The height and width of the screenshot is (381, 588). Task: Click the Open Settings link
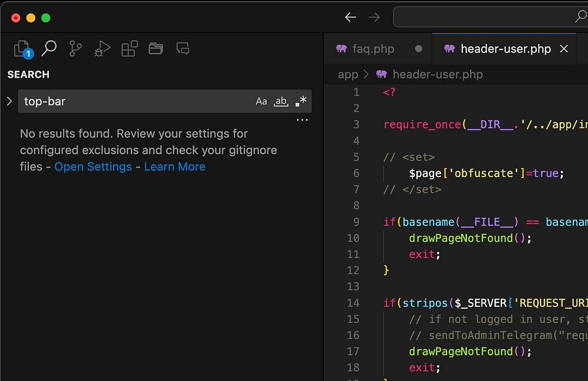click(x=93, y=166)
